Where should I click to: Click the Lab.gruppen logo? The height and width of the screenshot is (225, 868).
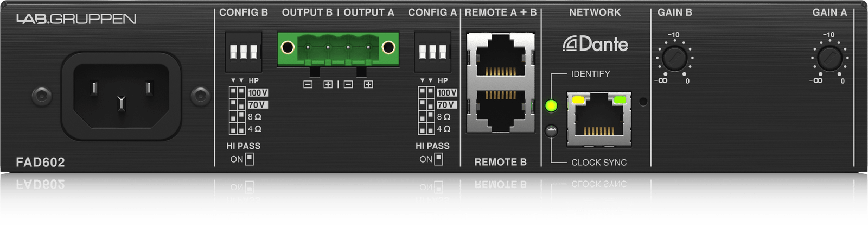click(76, 19)
